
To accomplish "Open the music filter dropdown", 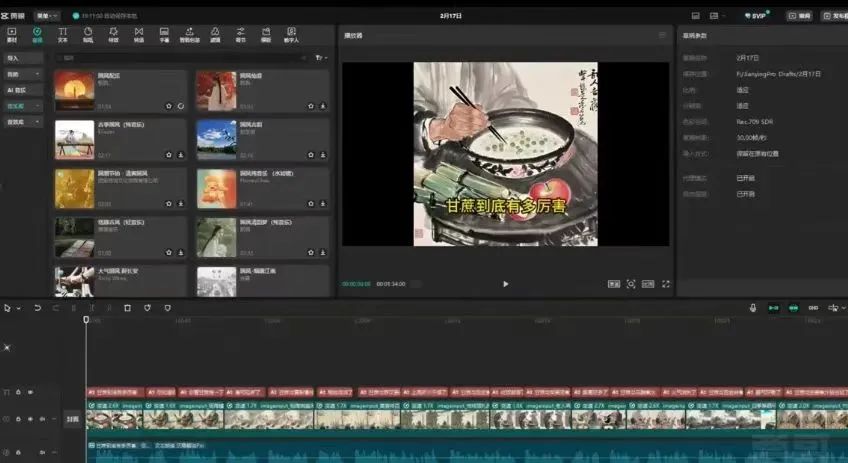I will 321,57.
